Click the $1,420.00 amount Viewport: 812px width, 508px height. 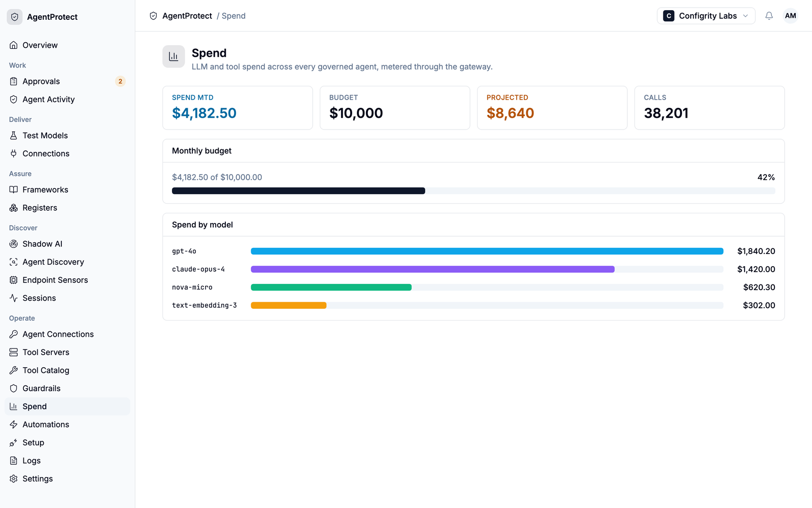tap(756, 269)
